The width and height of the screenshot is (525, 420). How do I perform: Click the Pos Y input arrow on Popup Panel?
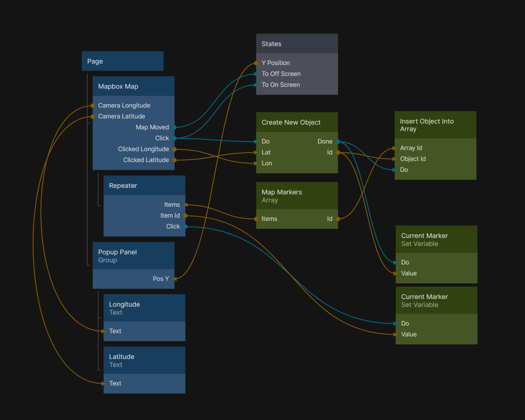175,279
